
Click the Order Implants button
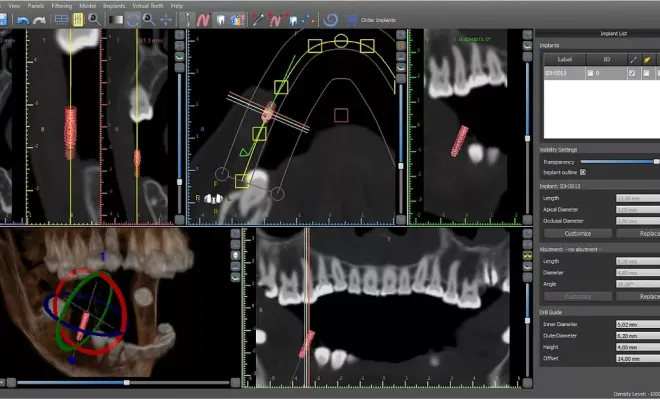pyautogui.click(x=377, y=19)
